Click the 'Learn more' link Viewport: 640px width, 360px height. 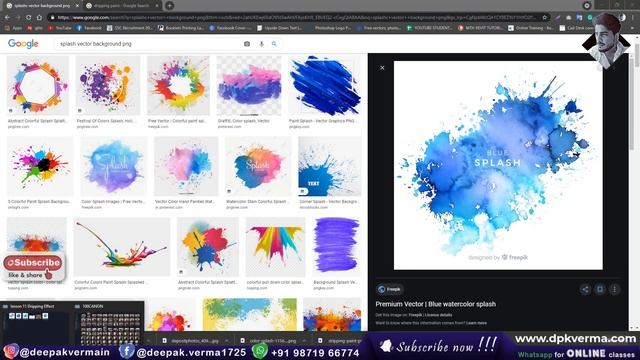coord(476,323)
